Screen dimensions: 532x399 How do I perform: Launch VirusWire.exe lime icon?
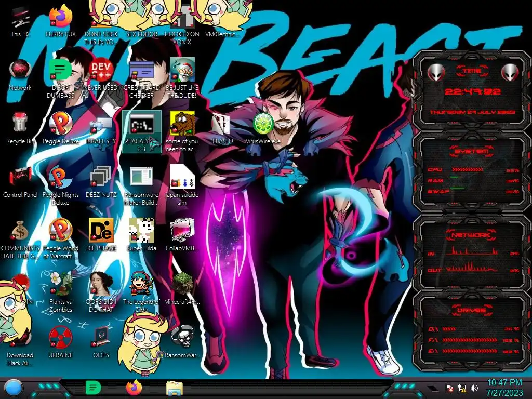263,128
